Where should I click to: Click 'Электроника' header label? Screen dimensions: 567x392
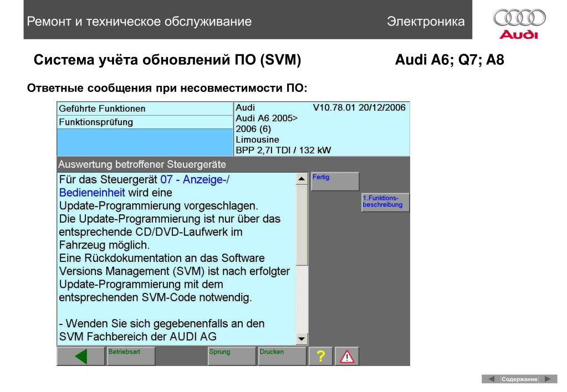pos(426,21)
